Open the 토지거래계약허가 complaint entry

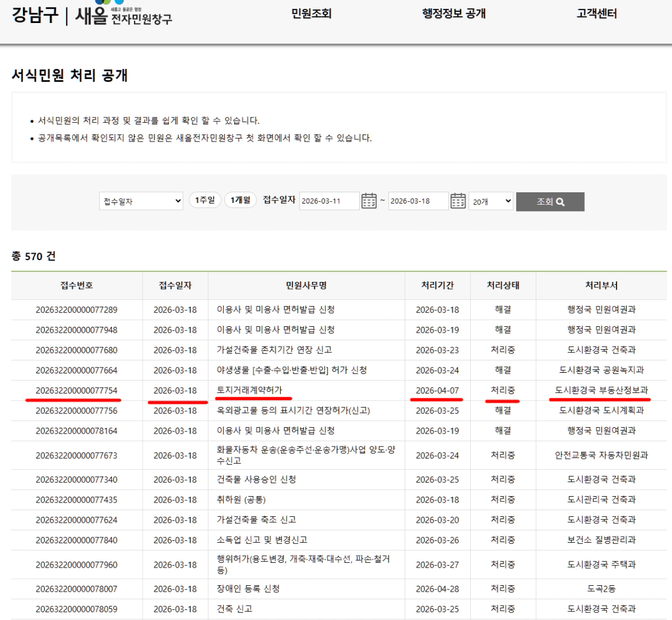click(250, 391)
